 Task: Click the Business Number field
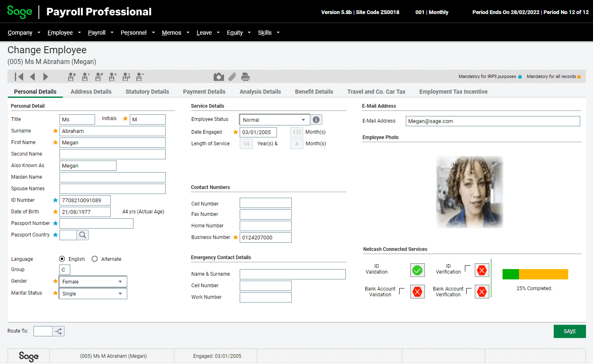[266, 237]
